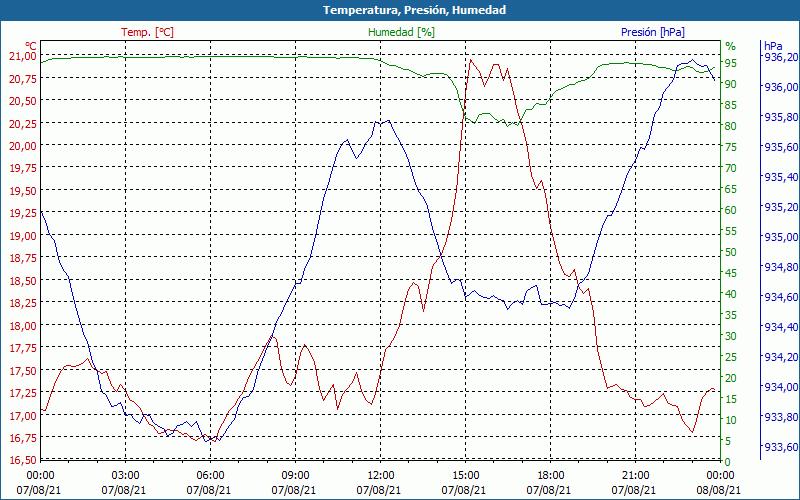This screenshot has height=500, width=800.
Task: Click the 934,20 pressure axis value
Action: pos(781,357)
